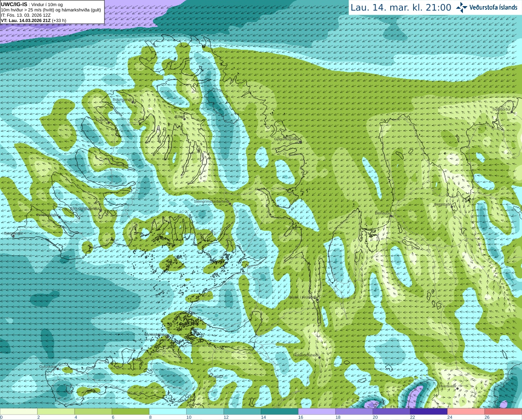The width and height of the screenshot is (522, 420).
Task: Click the Blönduós station marker
Action: click(390, 217)
